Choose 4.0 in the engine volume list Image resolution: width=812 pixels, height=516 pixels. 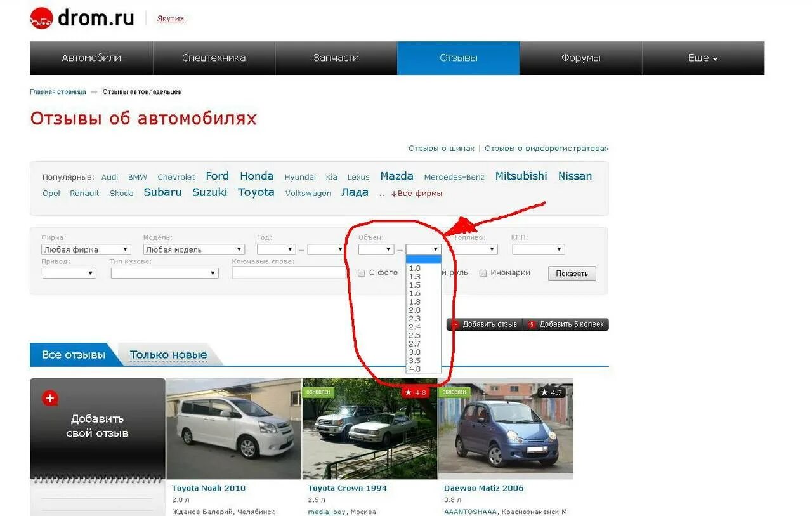[x=423, y=369]
